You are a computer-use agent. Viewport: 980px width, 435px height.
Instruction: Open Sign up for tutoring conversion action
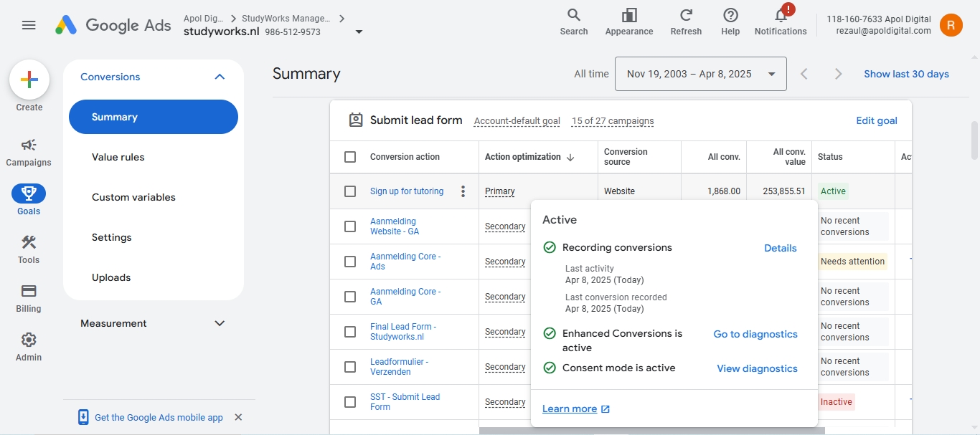pos(407,191)
